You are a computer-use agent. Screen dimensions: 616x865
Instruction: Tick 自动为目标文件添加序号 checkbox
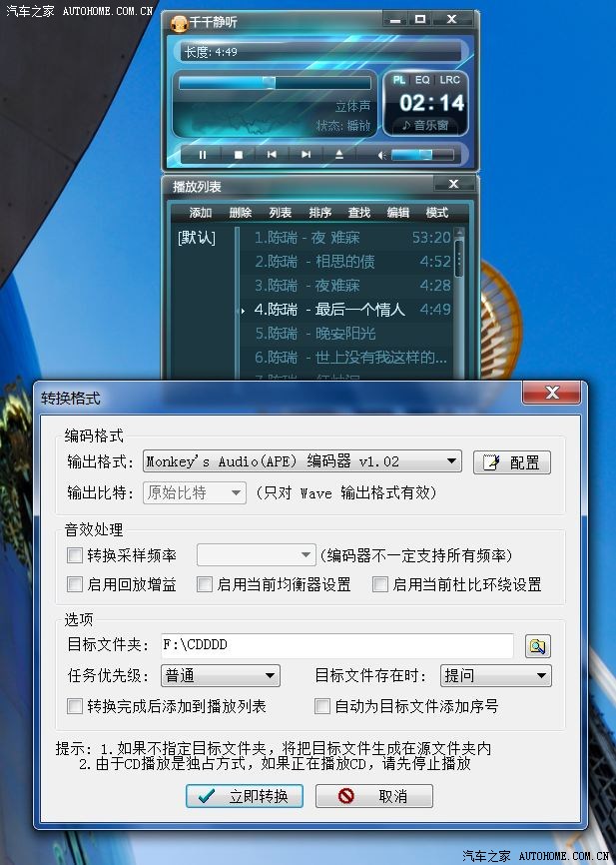pos(322,706)
